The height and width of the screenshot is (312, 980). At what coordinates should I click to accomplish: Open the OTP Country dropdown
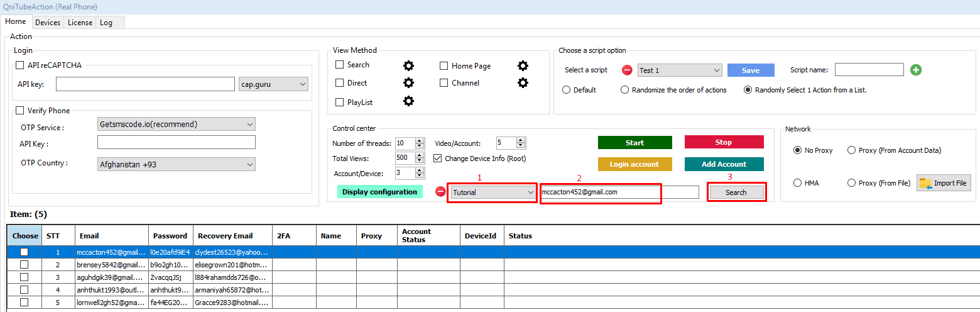[x=177, y=164]
